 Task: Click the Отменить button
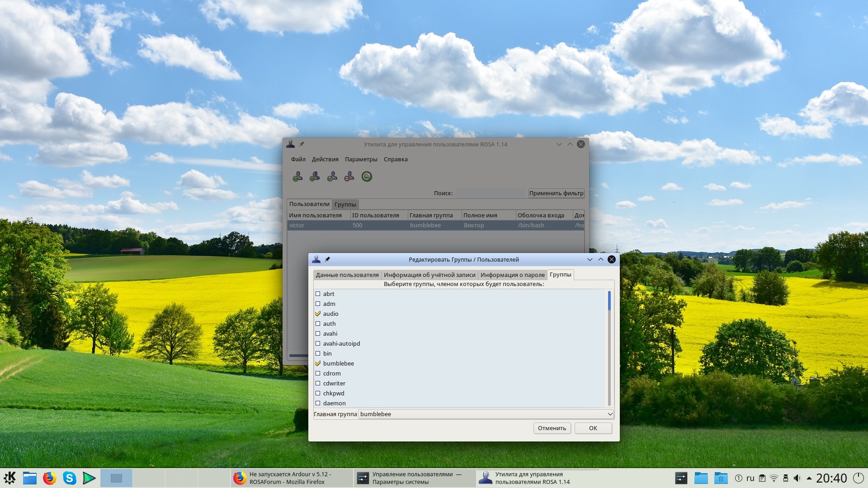point(552,428)
